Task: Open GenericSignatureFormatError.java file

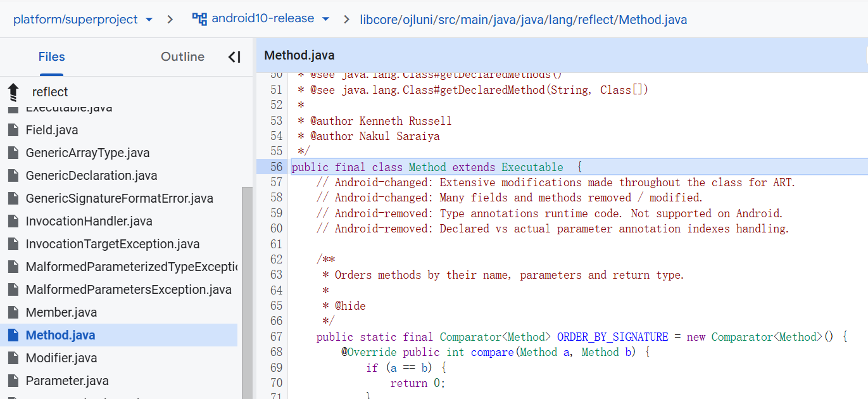Action: point(120,198)
